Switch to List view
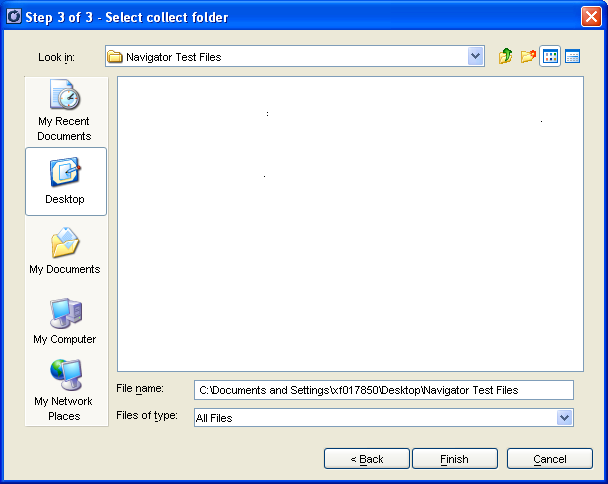 (x=550, y=57)
